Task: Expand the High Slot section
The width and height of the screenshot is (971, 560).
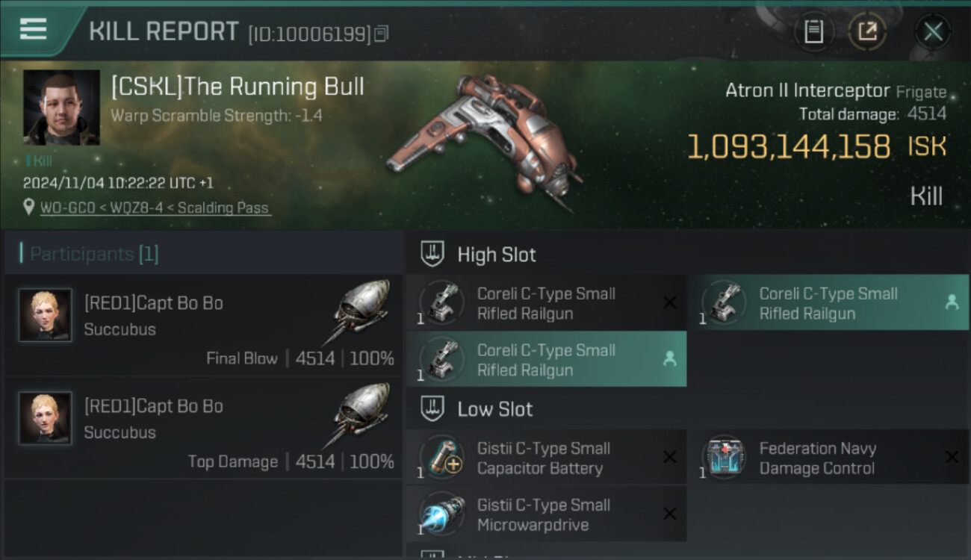Action: click(x=478, y=255)
